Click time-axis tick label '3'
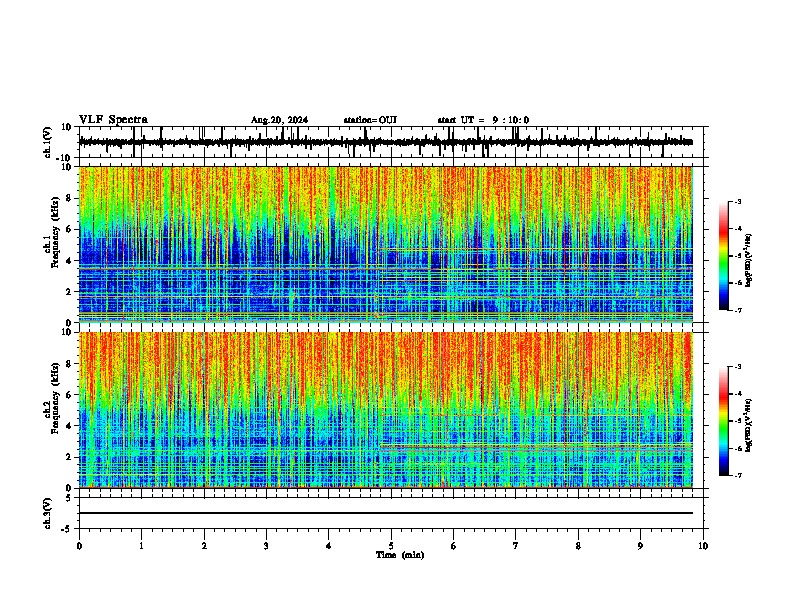792x612 pixels. pos(266,546)
